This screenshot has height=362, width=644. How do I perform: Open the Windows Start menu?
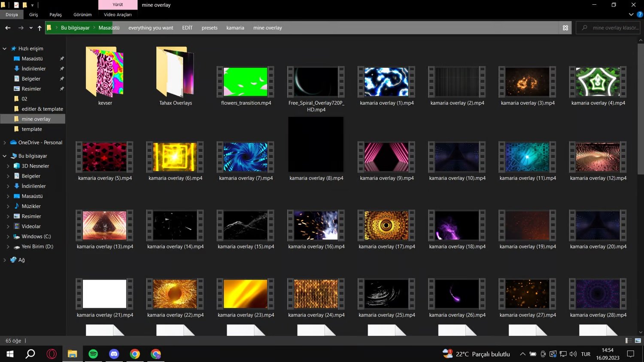10,354
